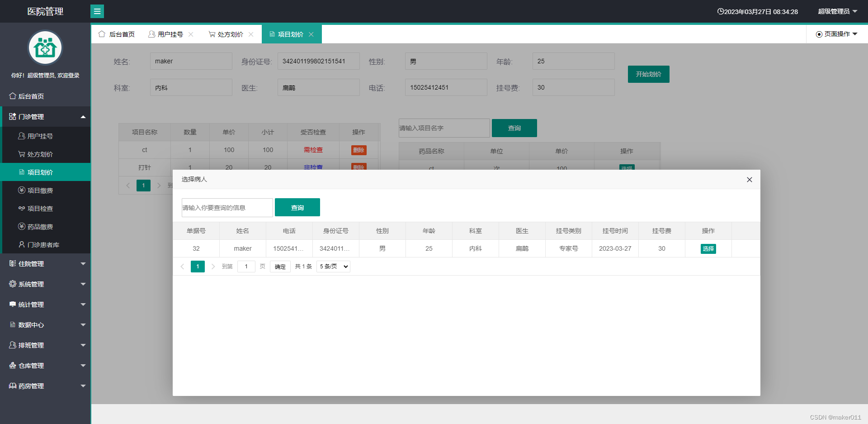Image resolution: width=868 pixels, height=424 pixels.
Task: Click the 性别 field showing 男
Action: (446, 61)
